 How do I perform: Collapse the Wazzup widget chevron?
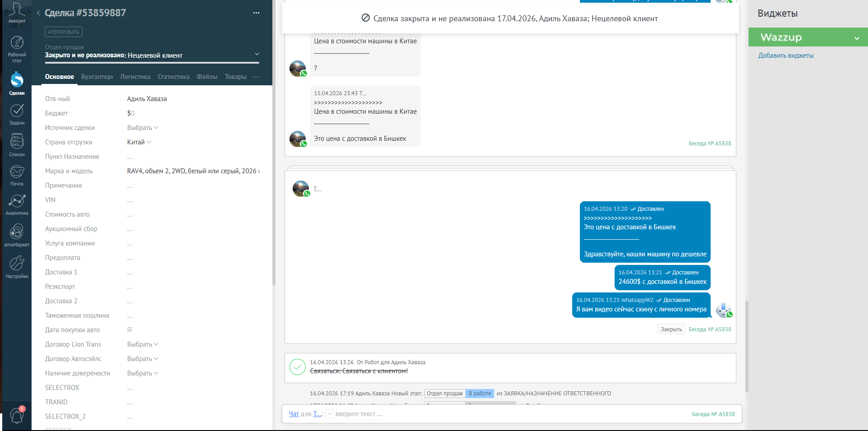[x=857, y=38]
